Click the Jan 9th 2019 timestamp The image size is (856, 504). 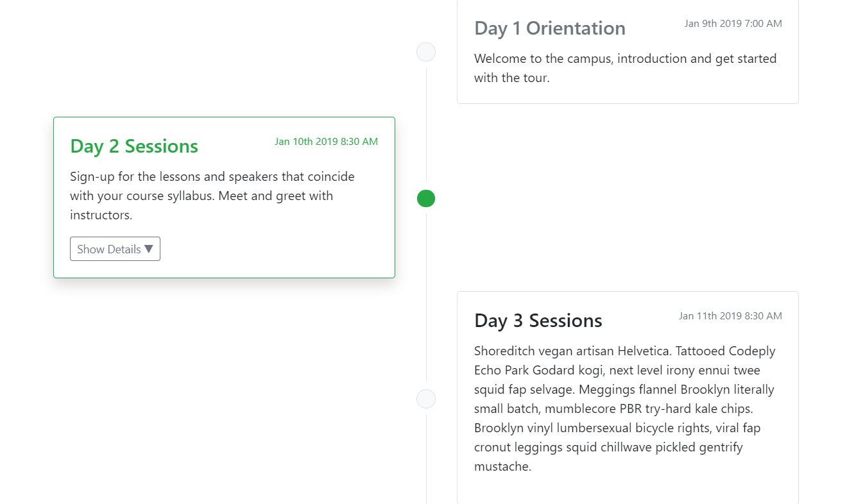point(733,23)
